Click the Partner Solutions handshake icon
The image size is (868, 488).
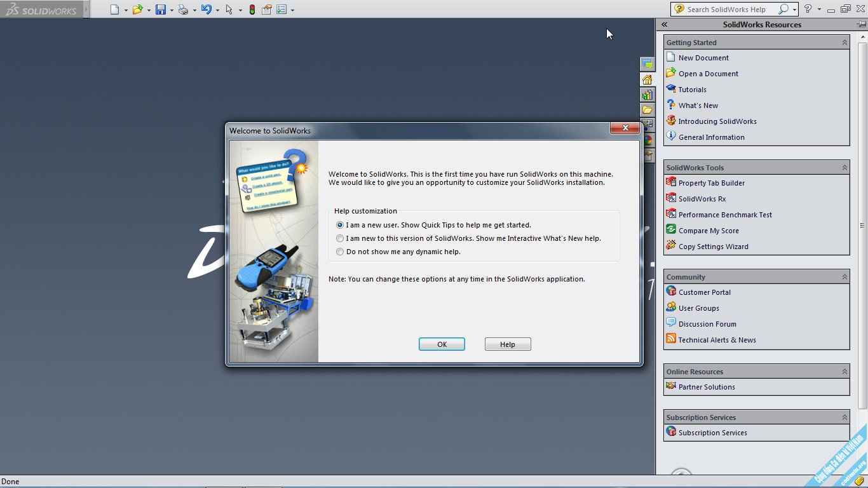[x=671, y=386]
